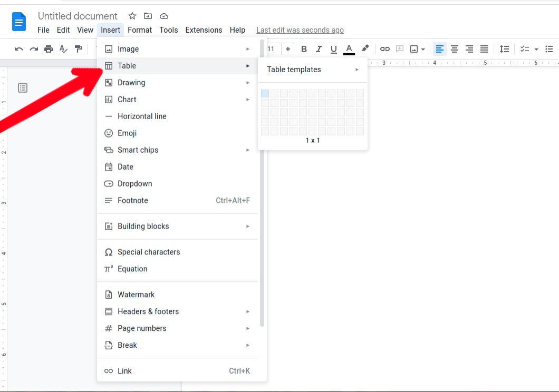The image size is (559, 392).
Task: Open the Add comment icon
Action: click(399, 48)
